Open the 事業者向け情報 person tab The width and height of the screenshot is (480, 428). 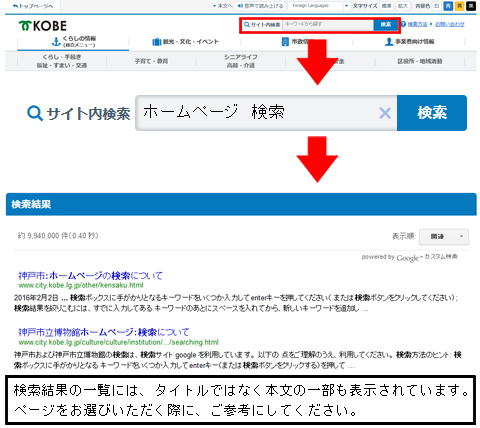click(x=409, y=42)
